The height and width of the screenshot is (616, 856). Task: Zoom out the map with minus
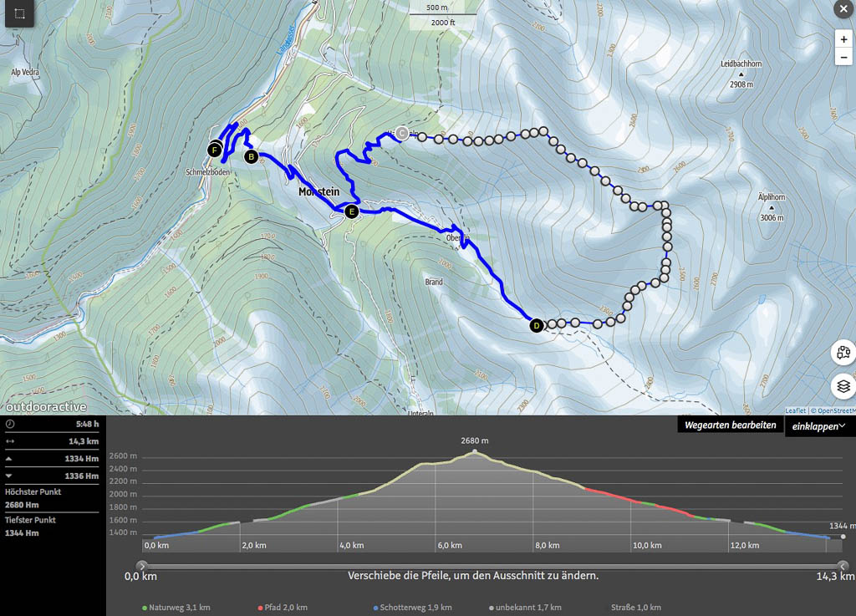point(843,57)
